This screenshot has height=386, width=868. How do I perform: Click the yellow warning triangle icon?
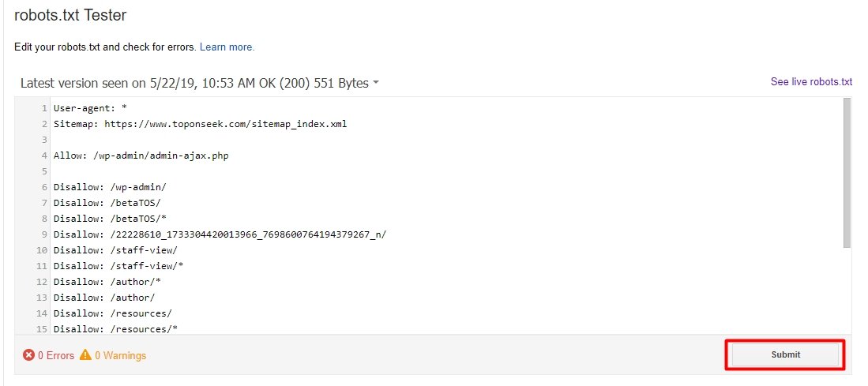point(85,355)
